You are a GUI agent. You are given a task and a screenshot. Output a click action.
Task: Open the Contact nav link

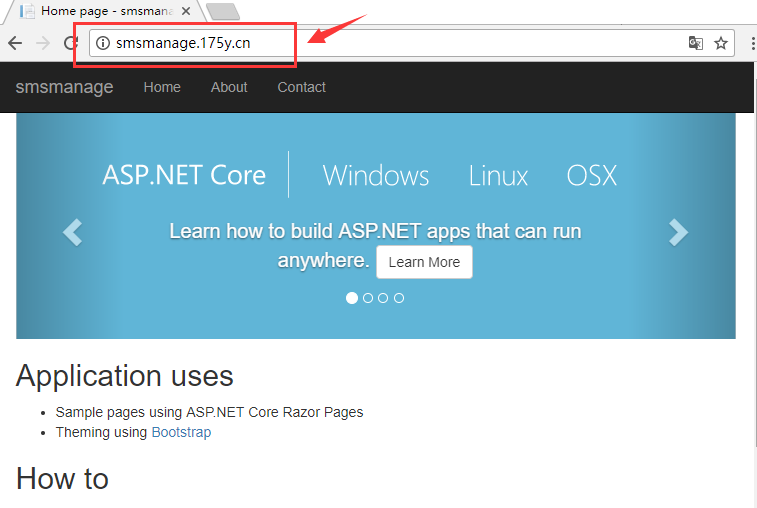[x=301, y=87]
